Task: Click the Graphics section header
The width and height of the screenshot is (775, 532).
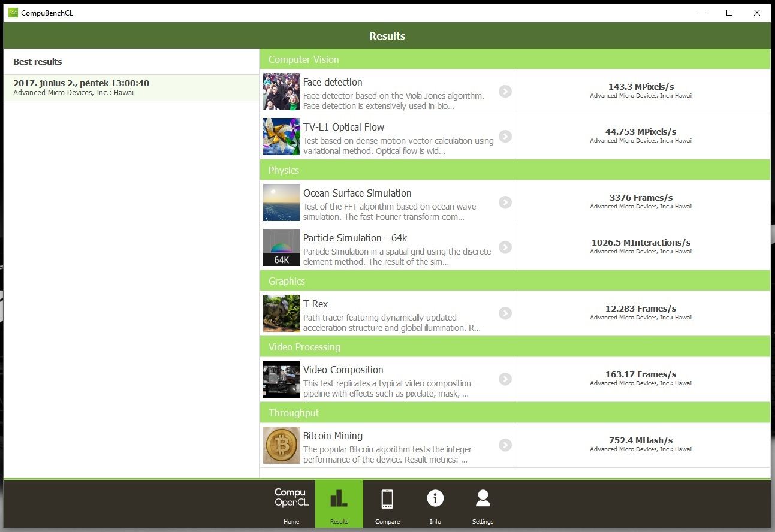Action: click(515, 281)
